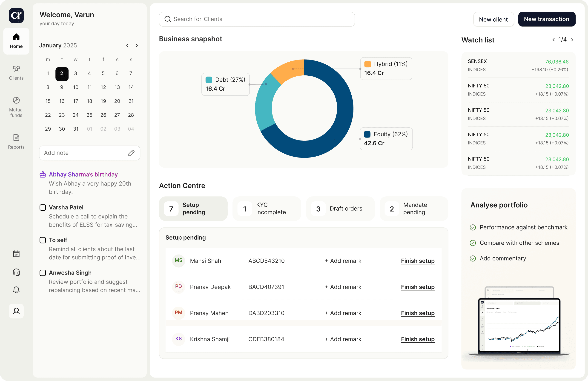Switch to the KYC incomplete tab
Image resolution: width=588 pixels, height=381 pixels.
click(267, 209)
